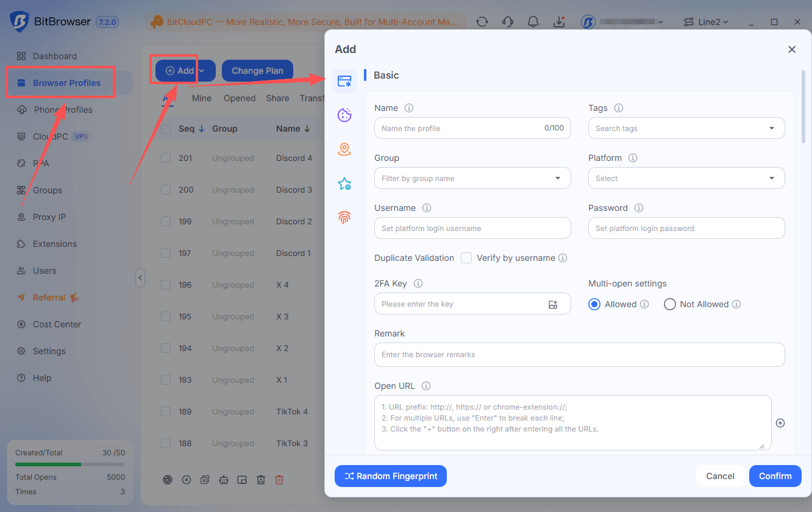Click the Change Plan button

click(257, 71)
